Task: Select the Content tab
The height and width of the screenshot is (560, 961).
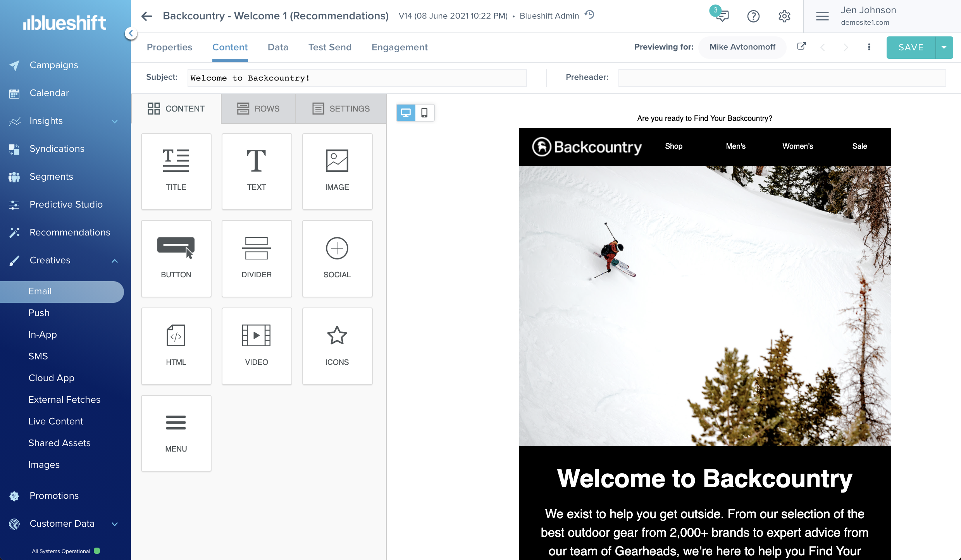Action: 230,47
